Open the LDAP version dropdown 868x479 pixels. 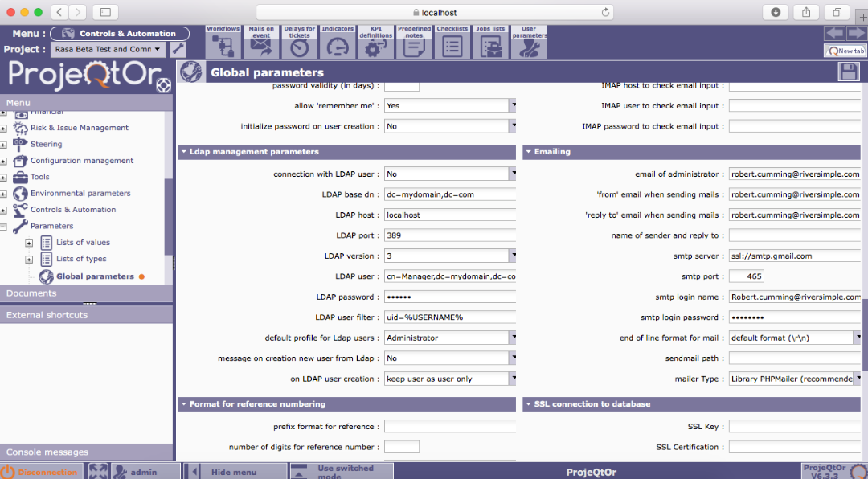512,256
